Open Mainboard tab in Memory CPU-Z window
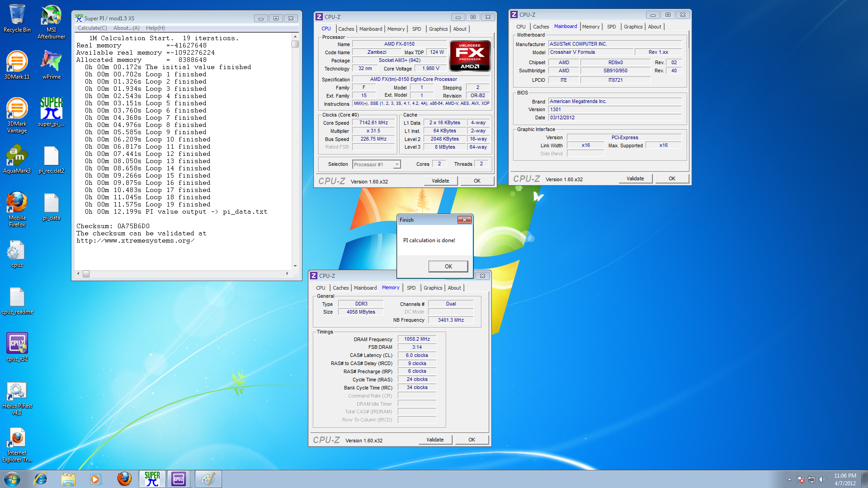Viewport: 868px width, 488px height. coord(365,288)
